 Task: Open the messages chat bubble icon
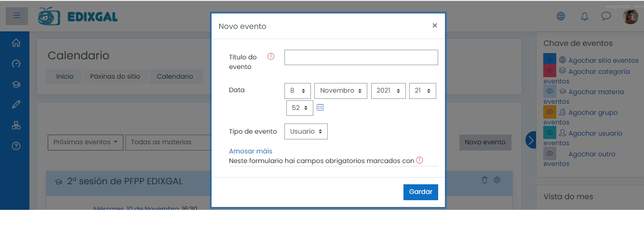click(x=605, y=16)
